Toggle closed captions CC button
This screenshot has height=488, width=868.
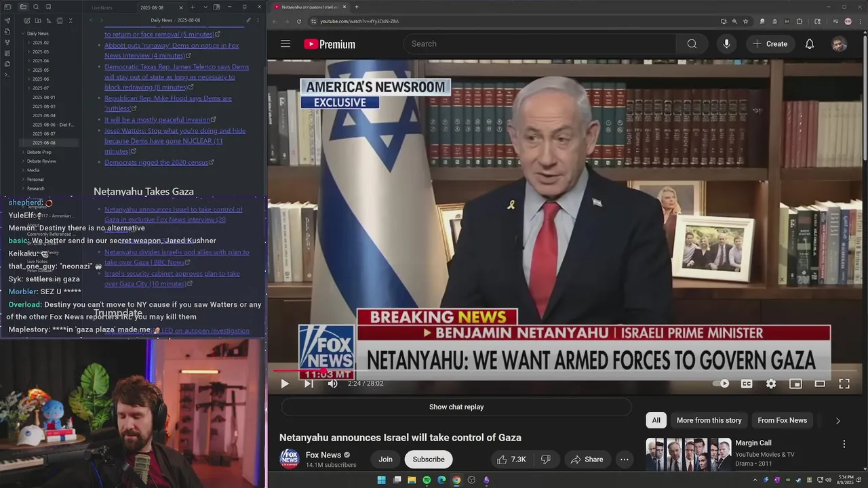click(x=747, y=384)
